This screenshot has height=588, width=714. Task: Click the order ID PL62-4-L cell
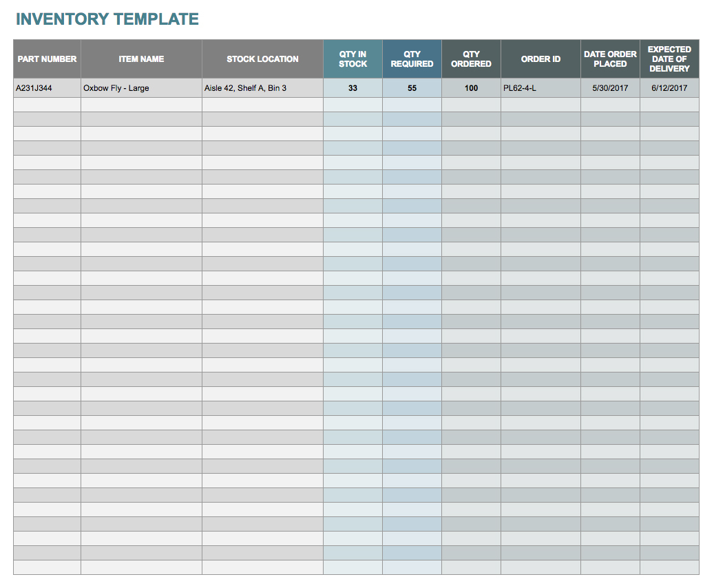tap(540, 88)
